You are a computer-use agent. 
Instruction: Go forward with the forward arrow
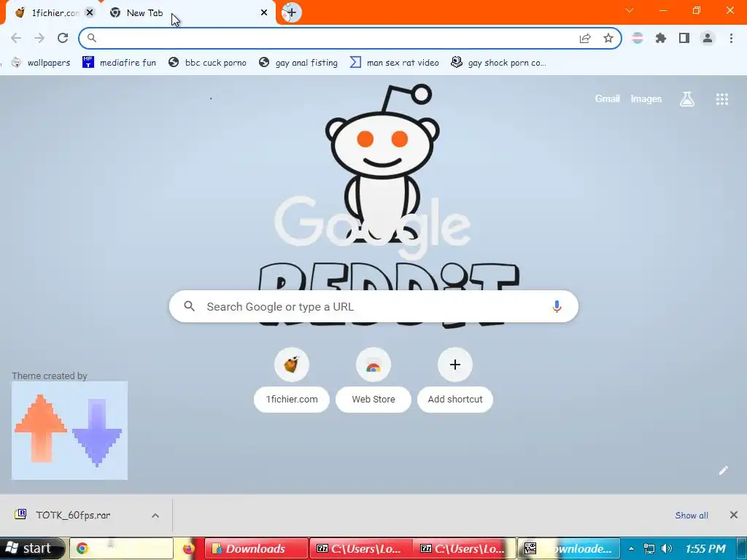39,38
